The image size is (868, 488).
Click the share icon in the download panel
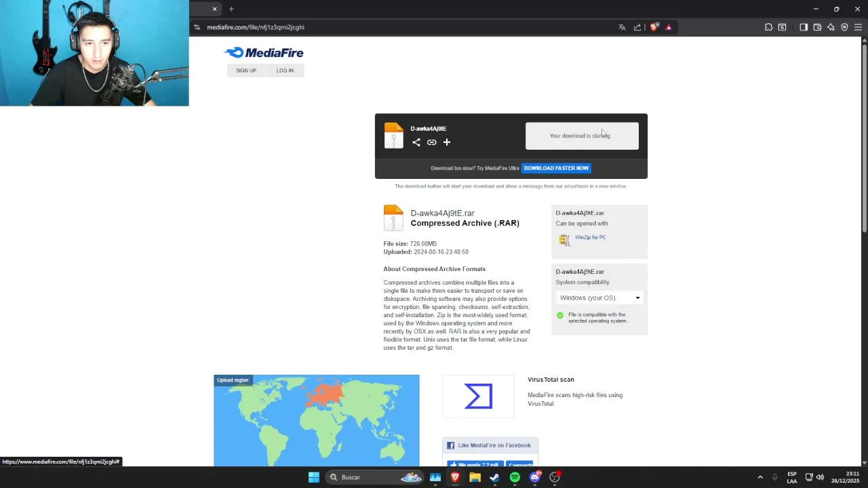[416, 142]
